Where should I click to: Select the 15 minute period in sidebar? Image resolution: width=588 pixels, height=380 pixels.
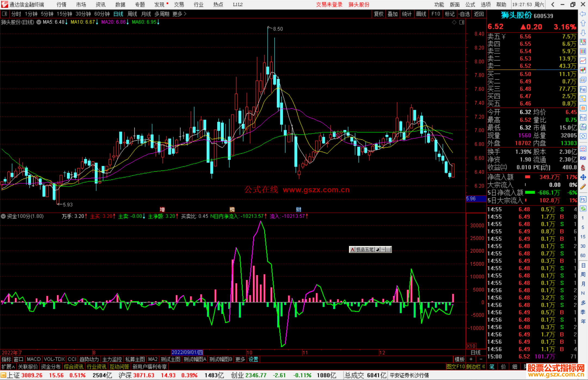tap(583, 237)
